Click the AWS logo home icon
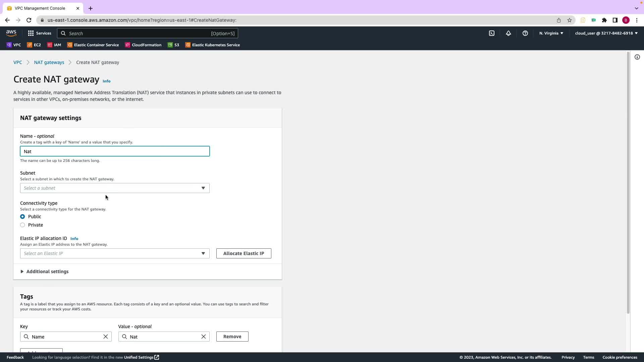Screen dimensions: 644x362 [11, 33]
